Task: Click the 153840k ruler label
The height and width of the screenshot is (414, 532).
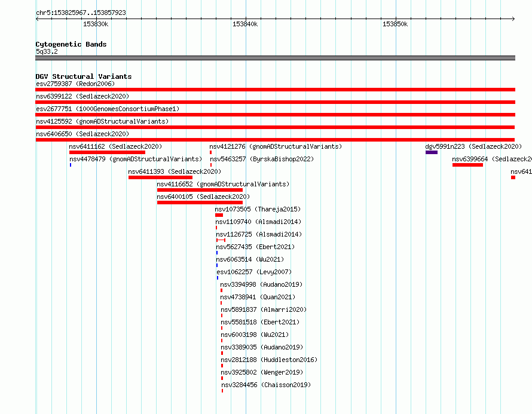Action: 245,24
